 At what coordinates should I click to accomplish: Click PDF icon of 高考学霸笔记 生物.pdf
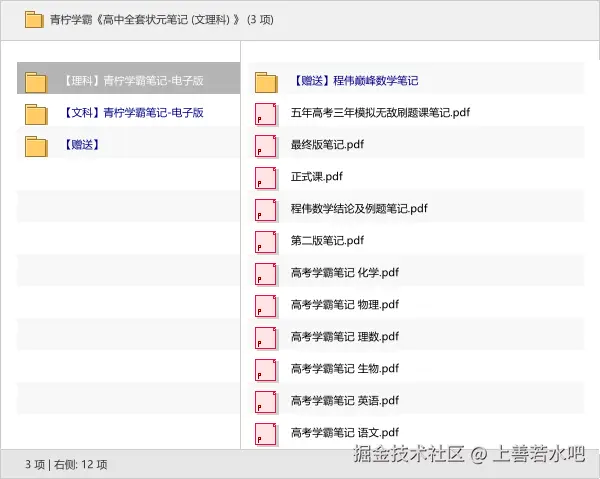click(x=266, y=370)
